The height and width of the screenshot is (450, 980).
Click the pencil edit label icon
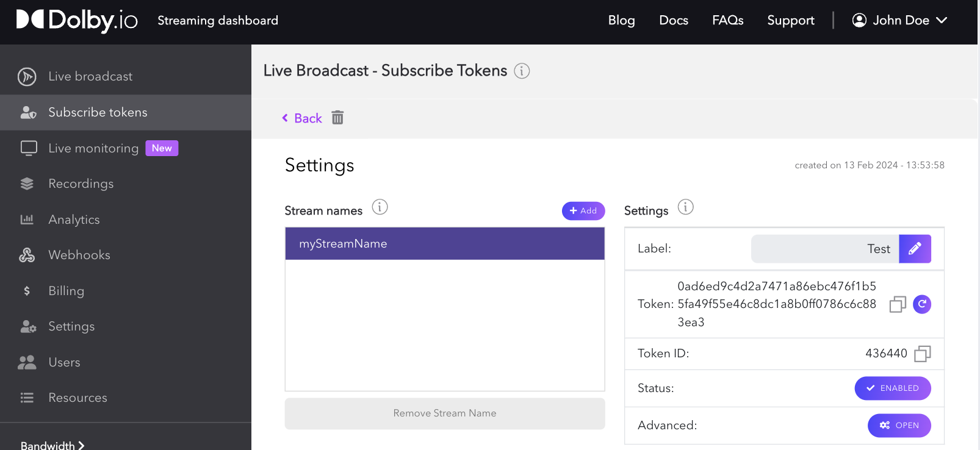915,249
